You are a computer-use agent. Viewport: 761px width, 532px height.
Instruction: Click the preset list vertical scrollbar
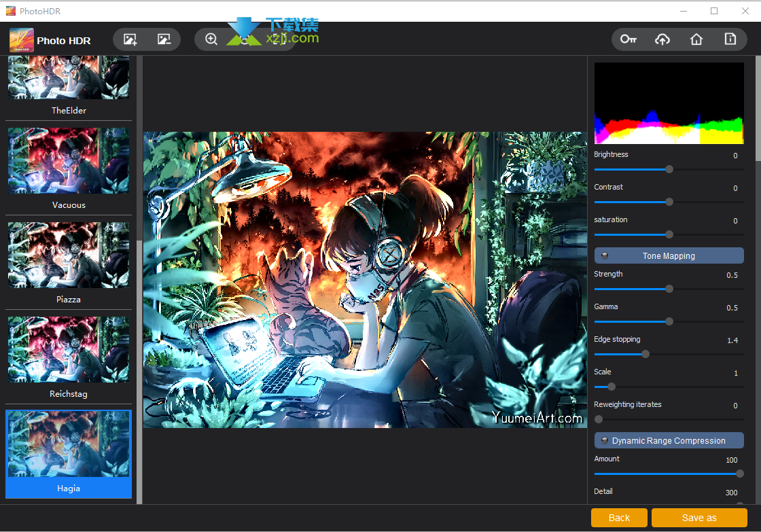click(x=139, y=372)
